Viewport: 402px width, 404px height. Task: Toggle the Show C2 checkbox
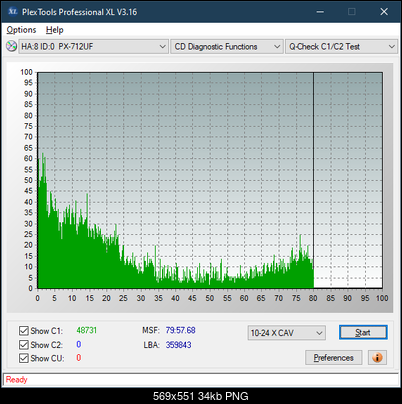click(24, 344)
